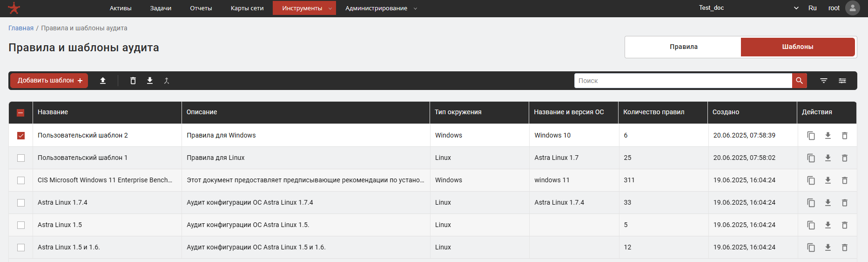
Task: Open the Активы menu item
Action: [121, 8]
